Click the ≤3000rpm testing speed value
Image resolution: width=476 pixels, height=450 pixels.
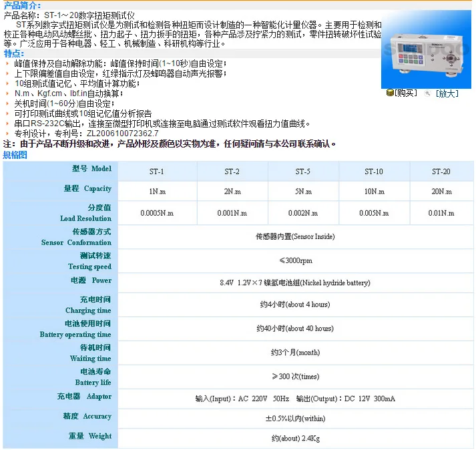[296, 260]
